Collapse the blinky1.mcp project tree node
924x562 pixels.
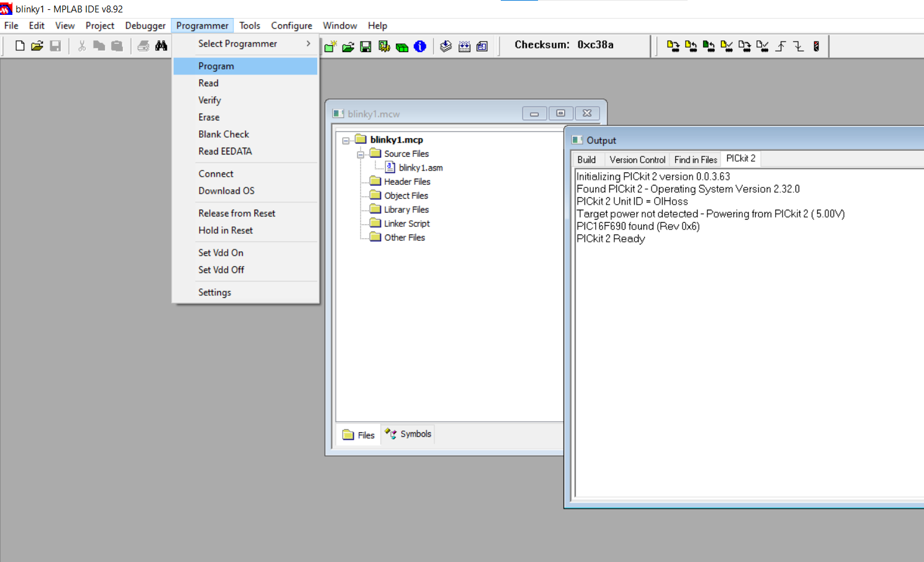pos(346,141)
